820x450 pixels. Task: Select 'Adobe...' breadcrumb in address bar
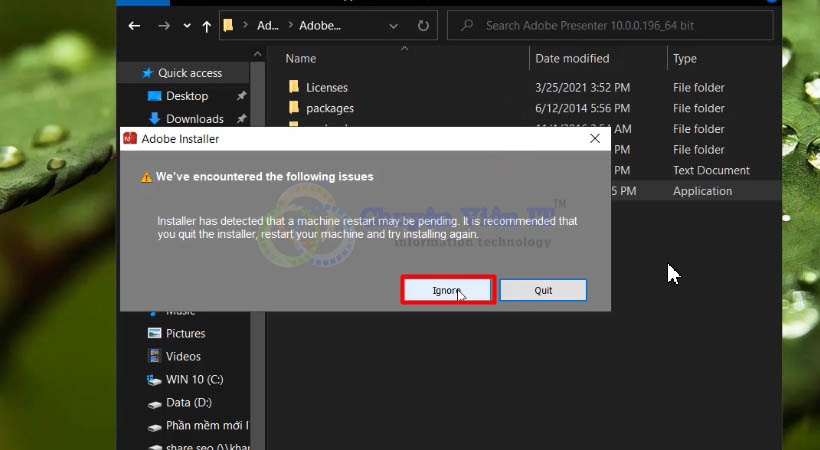[x=320, y=25]
